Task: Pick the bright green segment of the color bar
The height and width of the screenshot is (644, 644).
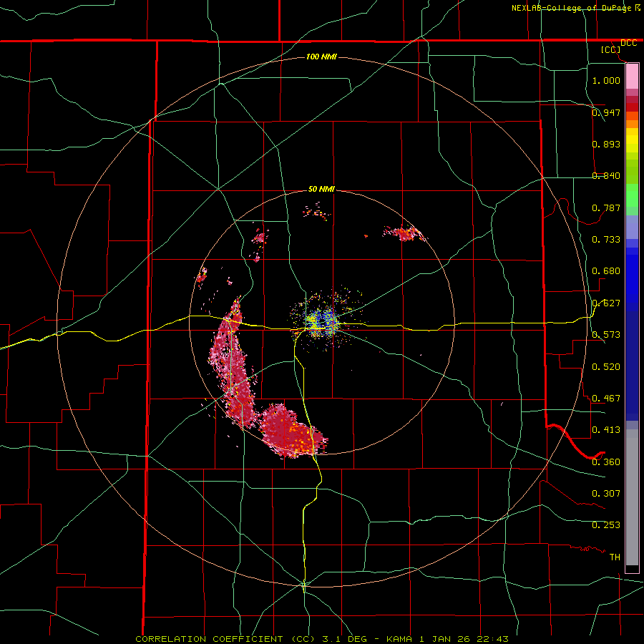Action: click(632, 195)
